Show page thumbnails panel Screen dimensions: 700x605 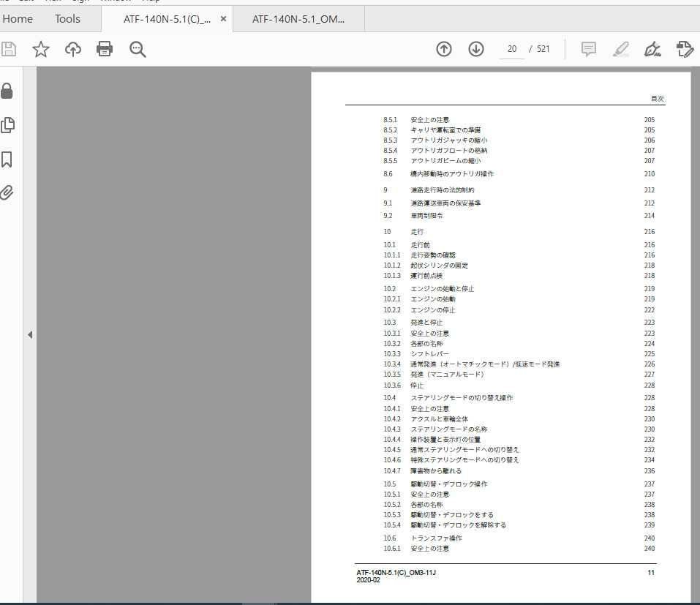(7, 125)
